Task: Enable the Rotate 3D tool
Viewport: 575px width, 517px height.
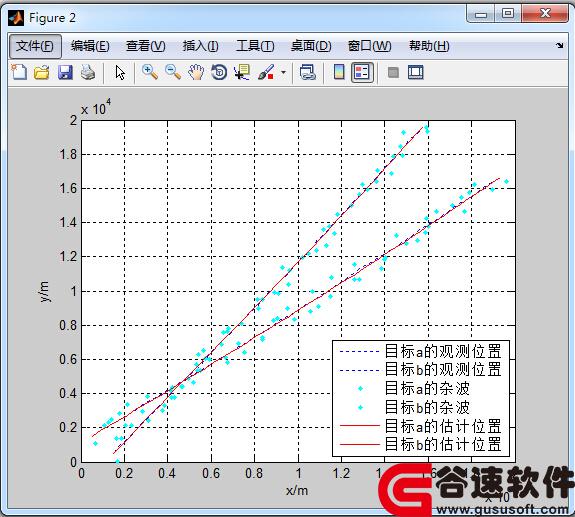Action: pos(219,72)
